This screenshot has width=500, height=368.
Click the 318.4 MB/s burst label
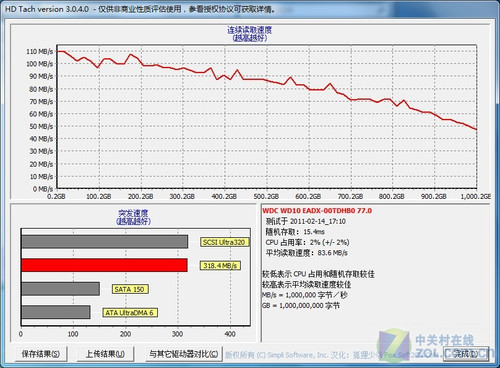click(x=220, y=265)
